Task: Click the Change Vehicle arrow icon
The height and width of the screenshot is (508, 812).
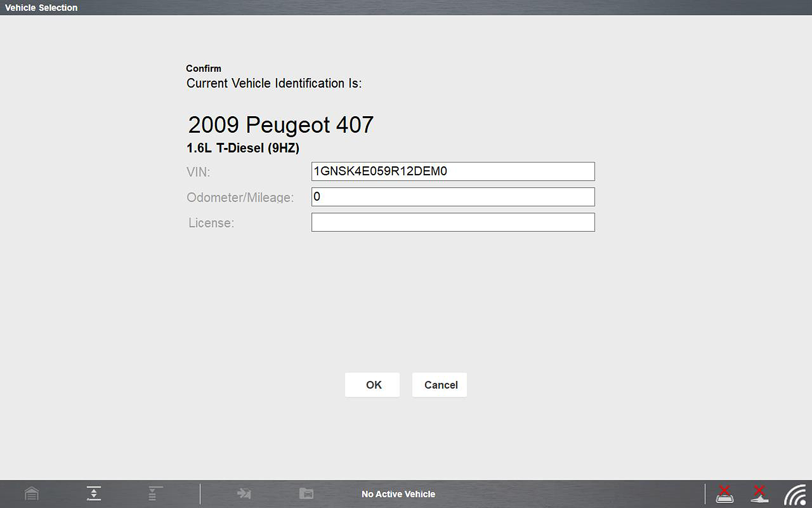Action: pyautogui.click(x=244, y=493)
